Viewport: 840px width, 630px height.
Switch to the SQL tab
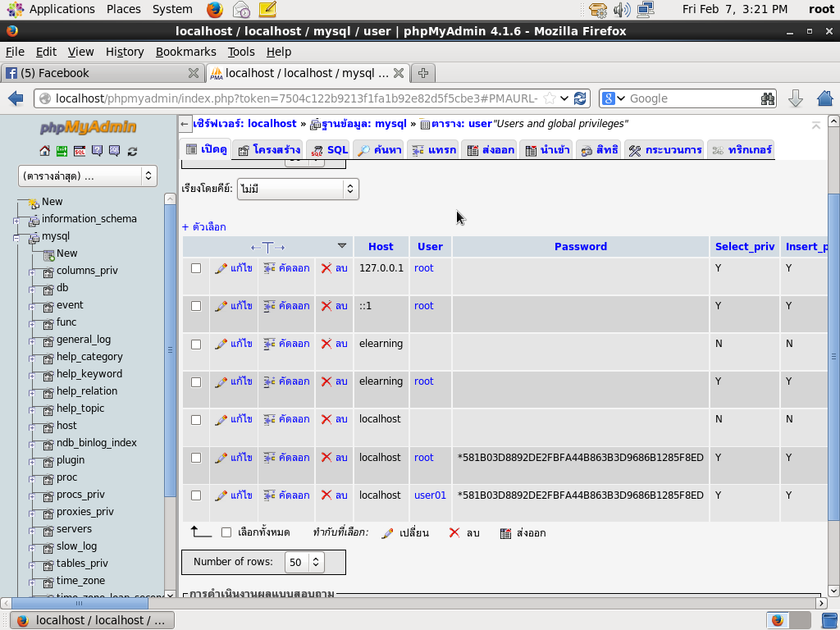[x=330, y=150]
